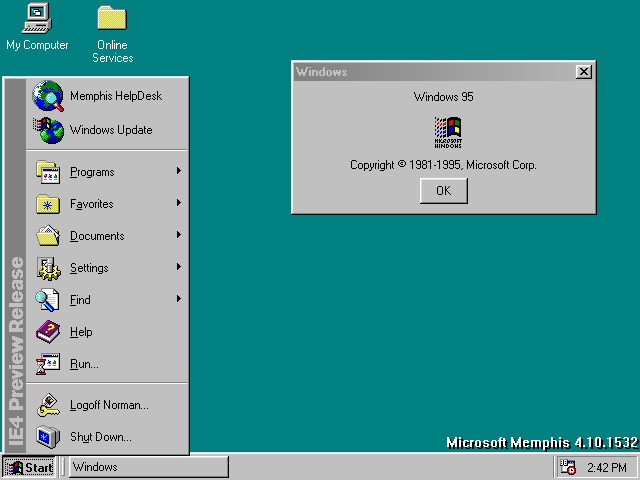The height and width of the screenshot is (480, 640).
Task: Expand the Favorites submenu arrow
Action: coord(179,204)
